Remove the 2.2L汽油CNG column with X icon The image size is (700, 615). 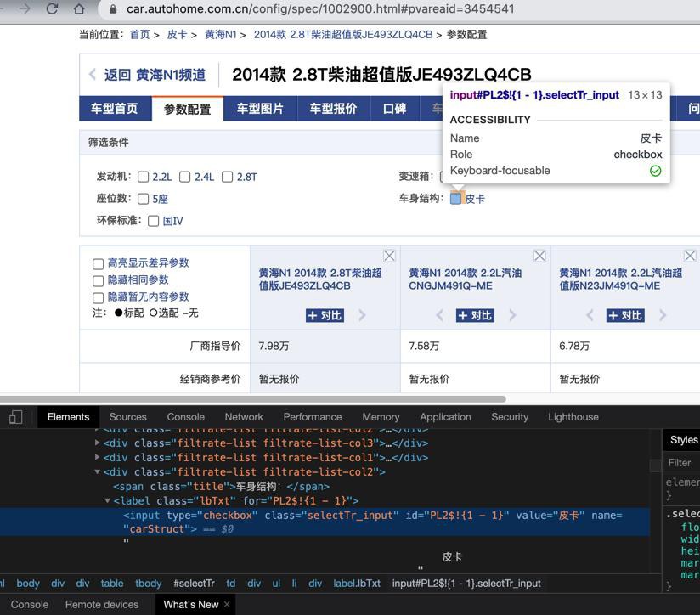[539, 256]
